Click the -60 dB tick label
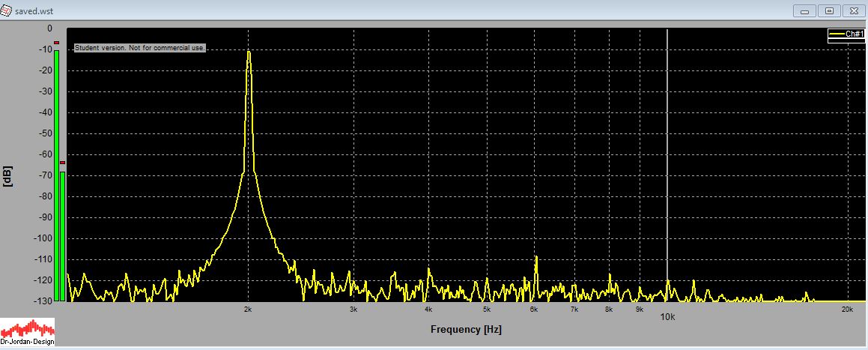Viewport: 868px width, 350px height. pos(46,154)
